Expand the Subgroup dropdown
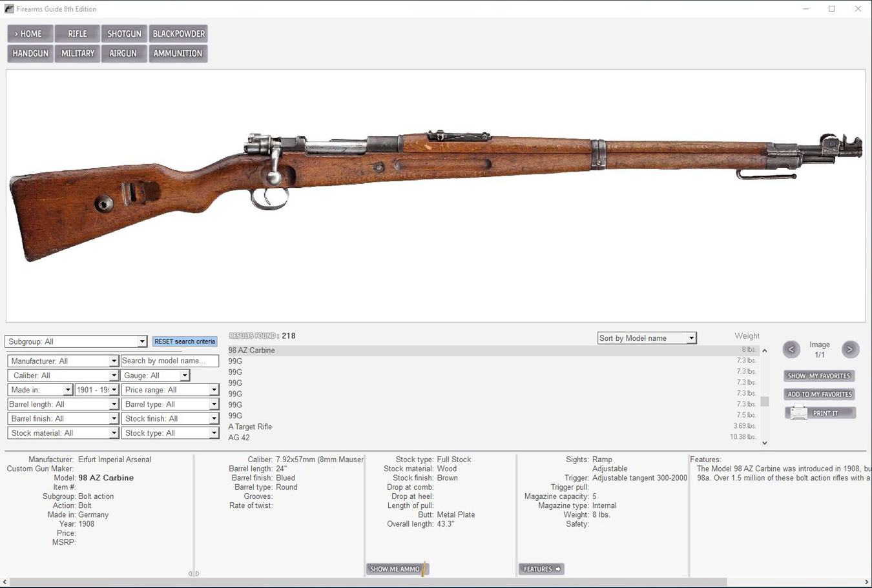Screen dimensions: 872x588 pyautogui.click(x=142, y=341)
